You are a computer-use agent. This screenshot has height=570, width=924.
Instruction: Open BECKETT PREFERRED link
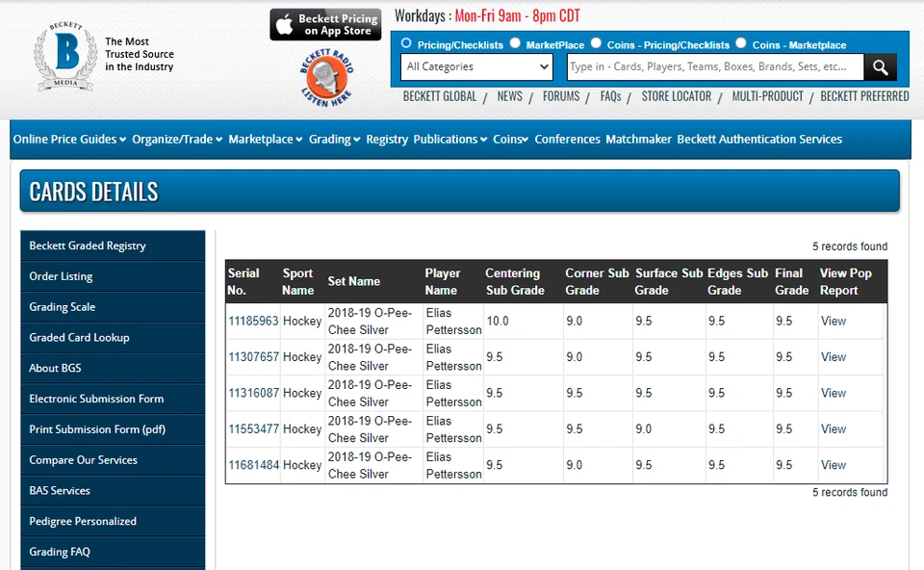(864, 96)
